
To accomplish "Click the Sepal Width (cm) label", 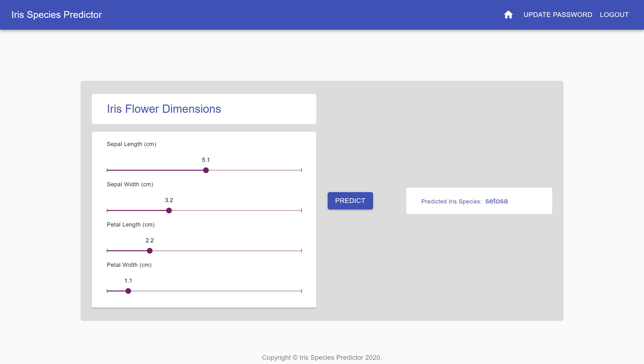I will [130, 184].
